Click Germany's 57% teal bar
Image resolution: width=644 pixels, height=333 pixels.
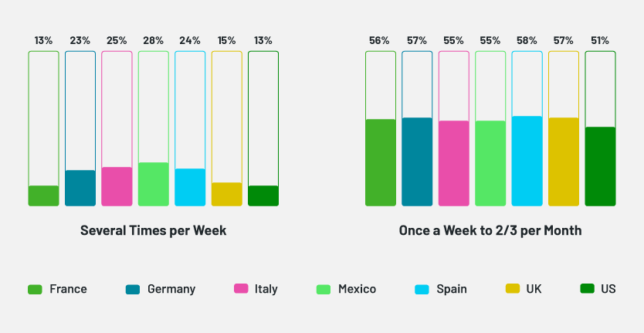coord(417,161)
